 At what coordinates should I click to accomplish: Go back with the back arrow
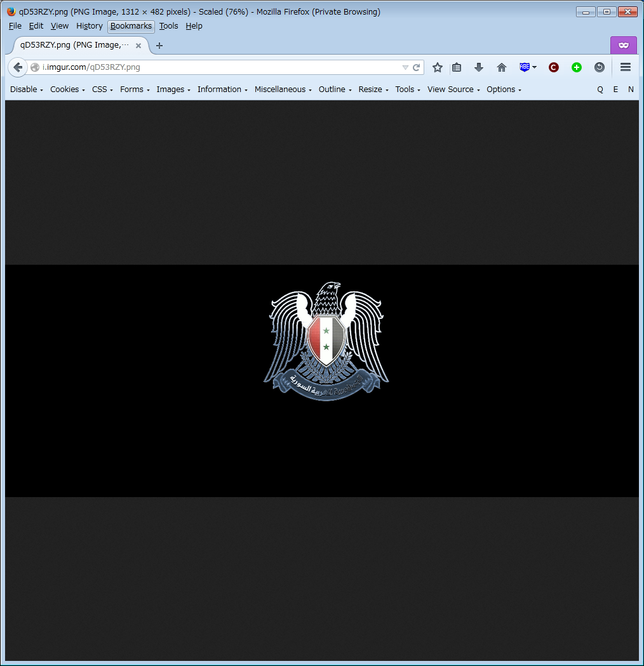tap(18, 67)
